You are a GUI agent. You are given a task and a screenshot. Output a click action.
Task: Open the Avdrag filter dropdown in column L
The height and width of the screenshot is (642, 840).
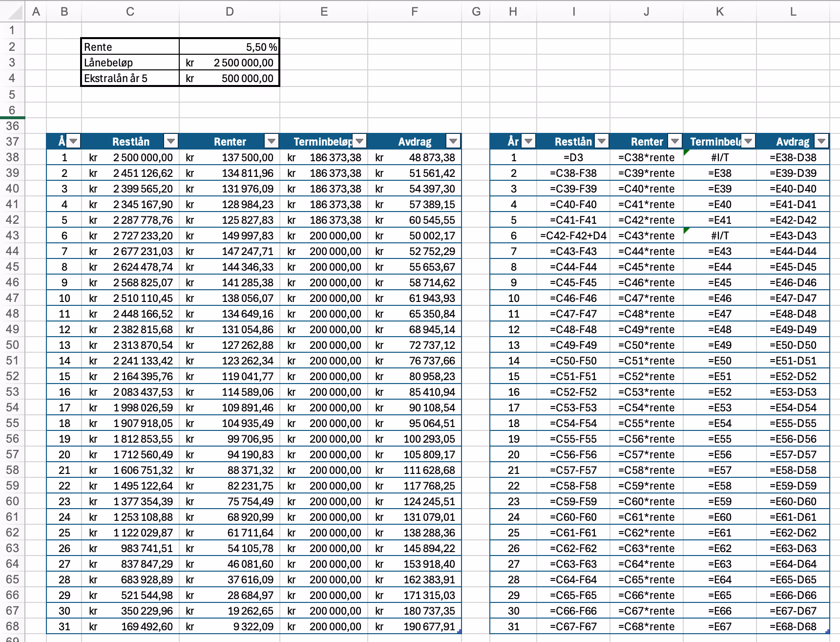click(x=821, y=142)
